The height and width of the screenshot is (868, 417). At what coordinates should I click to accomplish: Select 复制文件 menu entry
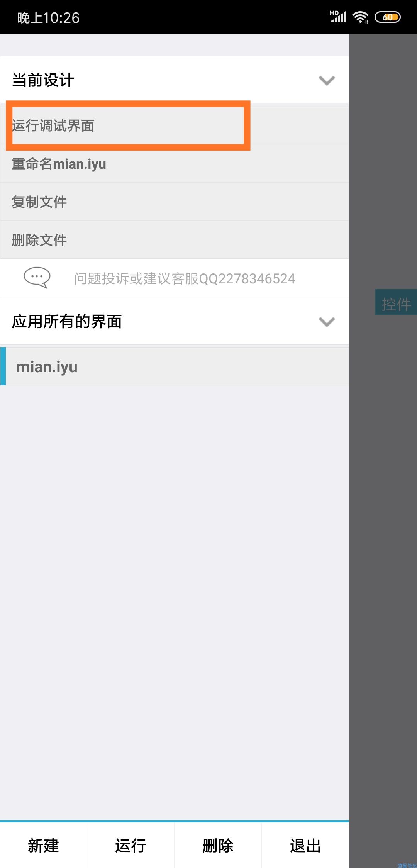coord(175,202)
